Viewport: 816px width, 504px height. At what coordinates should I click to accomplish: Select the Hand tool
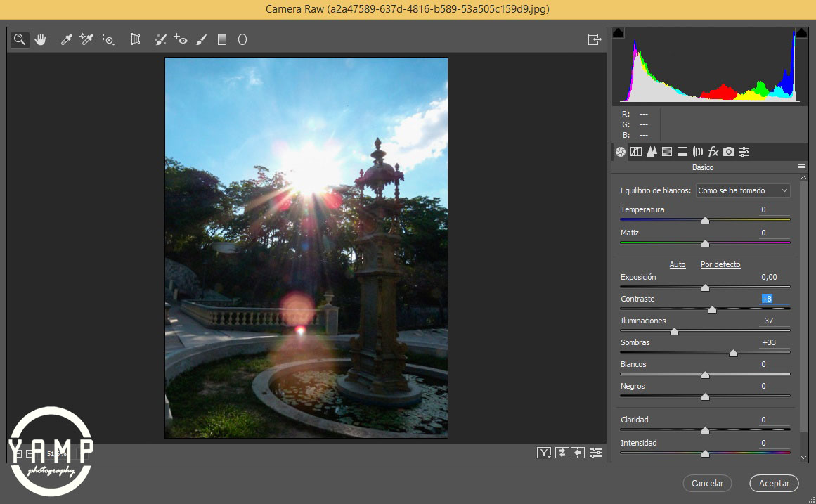41,39
